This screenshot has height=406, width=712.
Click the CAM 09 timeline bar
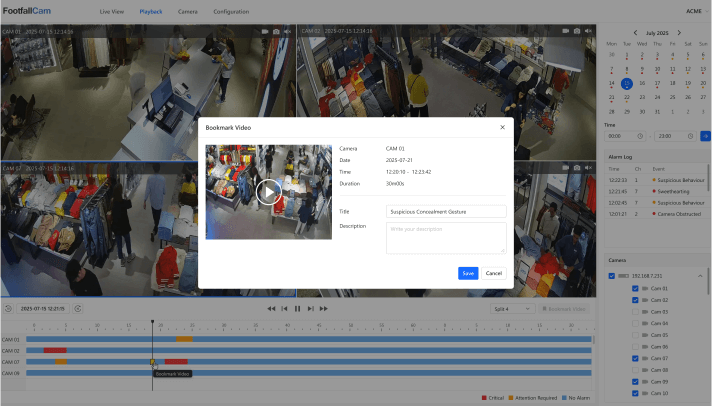tap(309, 373)
